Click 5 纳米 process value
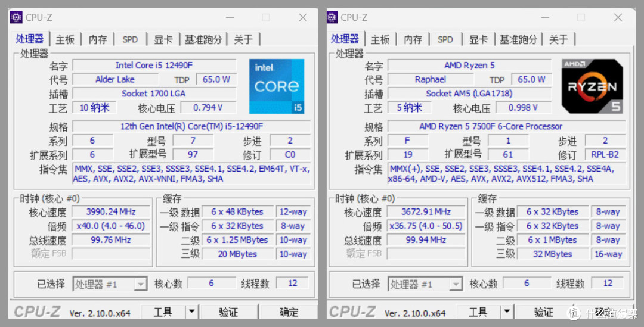The width and height of the screenshot is (644, 327). [410, 108]
